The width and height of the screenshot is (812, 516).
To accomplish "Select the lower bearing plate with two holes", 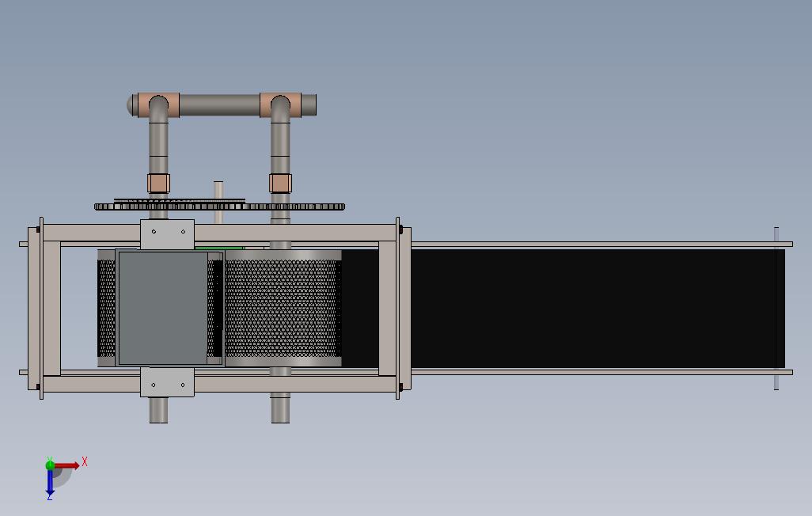I will [x=167, y=381].
